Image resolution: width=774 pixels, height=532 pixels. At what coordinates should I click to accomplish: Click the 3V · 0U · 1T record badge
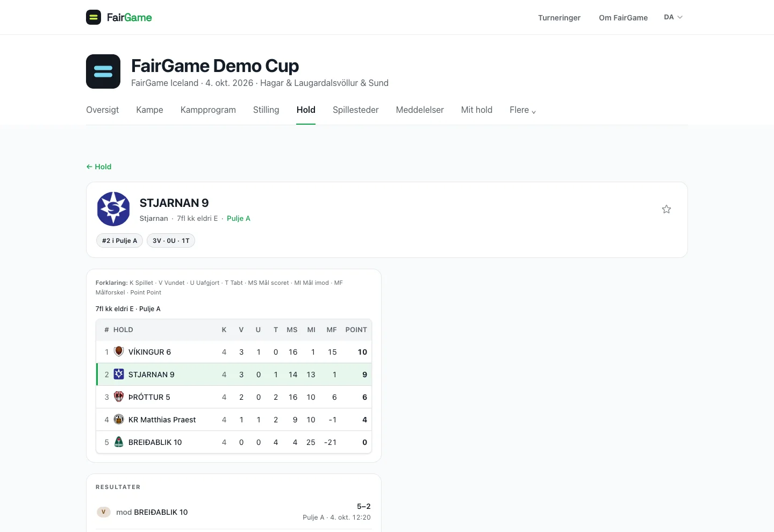pos(171,241)
